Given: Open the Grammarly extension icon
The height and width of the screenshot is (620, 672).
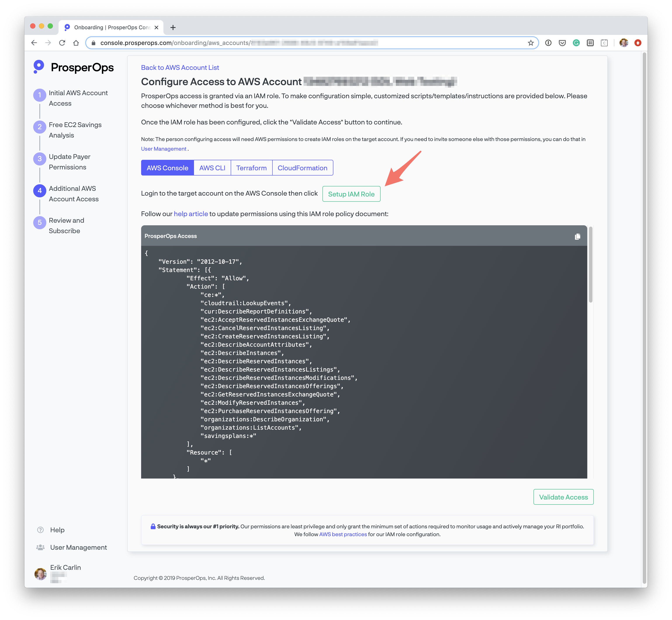Looking at the screenshot, I should (x=576, y=43).
